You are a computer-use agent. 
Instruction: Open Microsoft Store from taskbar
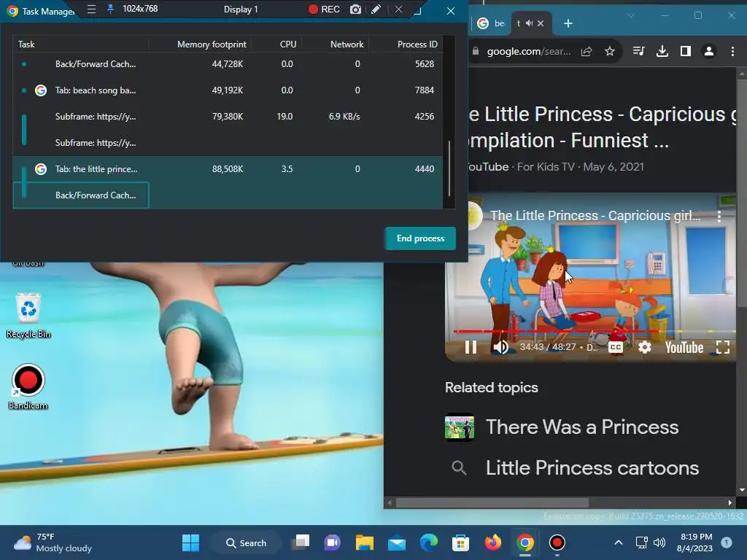click(461, 542)
